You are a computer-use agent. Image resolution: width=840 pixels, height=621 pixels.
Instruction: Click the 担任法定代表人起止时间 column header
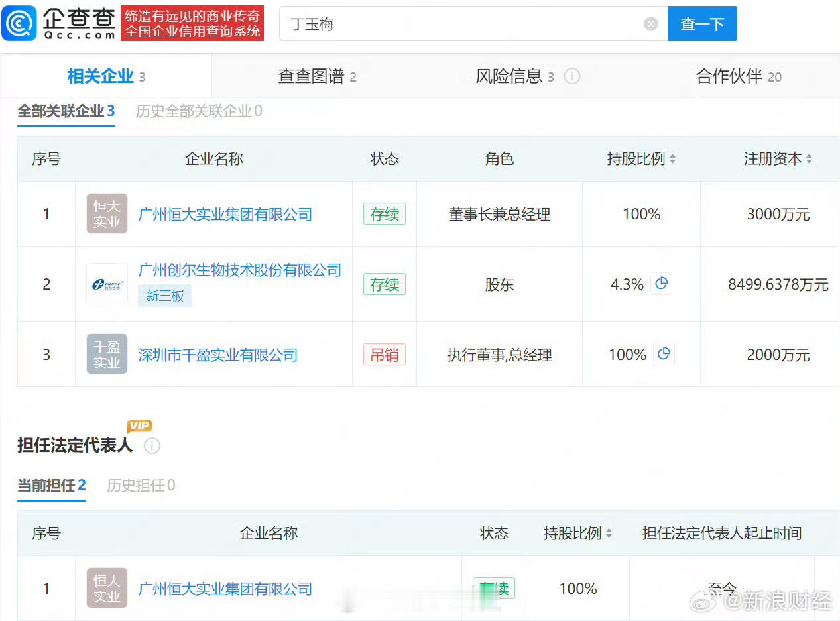(722, 533)
